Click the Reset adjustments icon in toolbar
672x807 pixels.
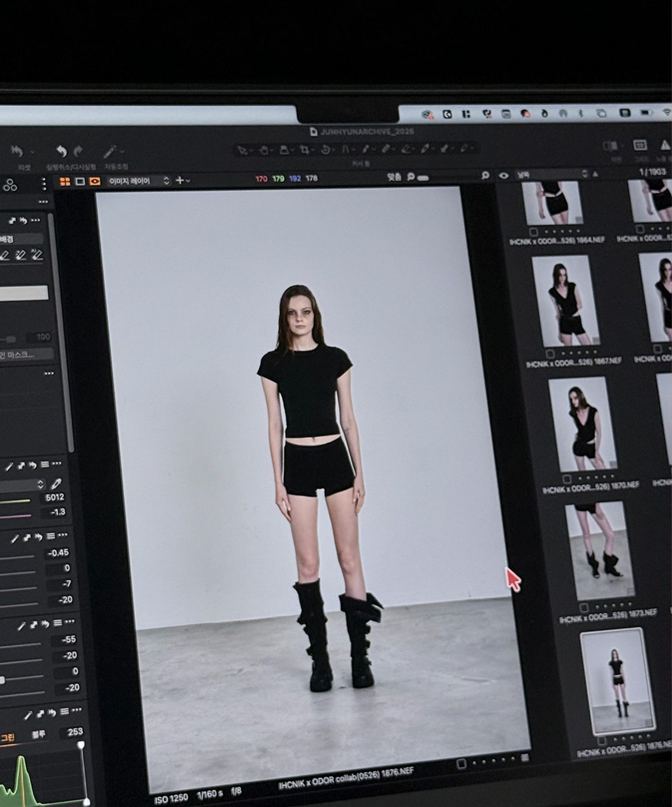16,151
